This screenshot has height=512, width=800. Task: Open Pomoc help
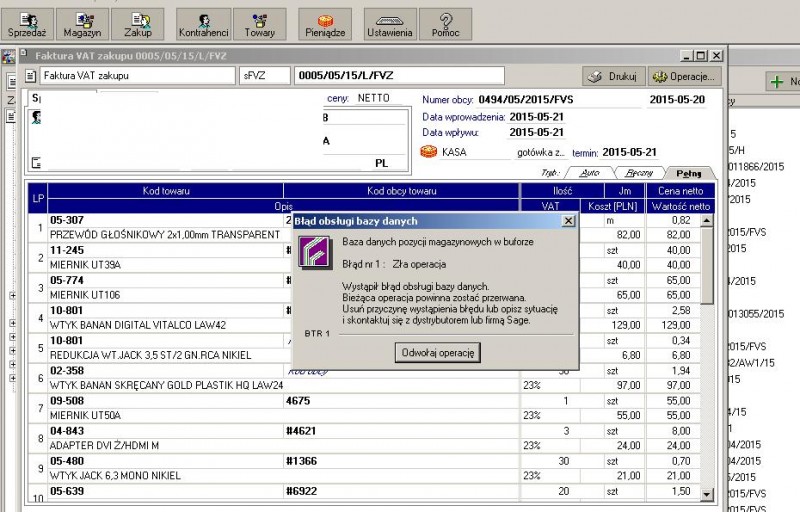click(445, 24)
